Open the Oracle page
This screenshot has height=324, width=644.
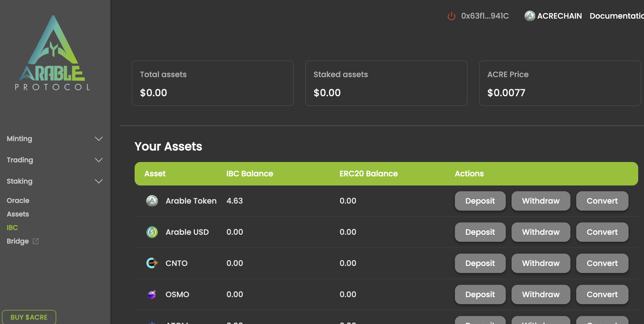pos(18,200)
